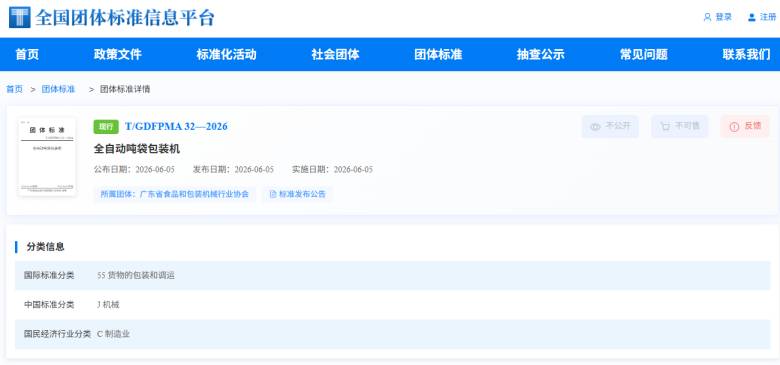This screenshot has height=365, width=780.
Task: Click 团体标准 breadcrumb link
Action: coord(58,89)
